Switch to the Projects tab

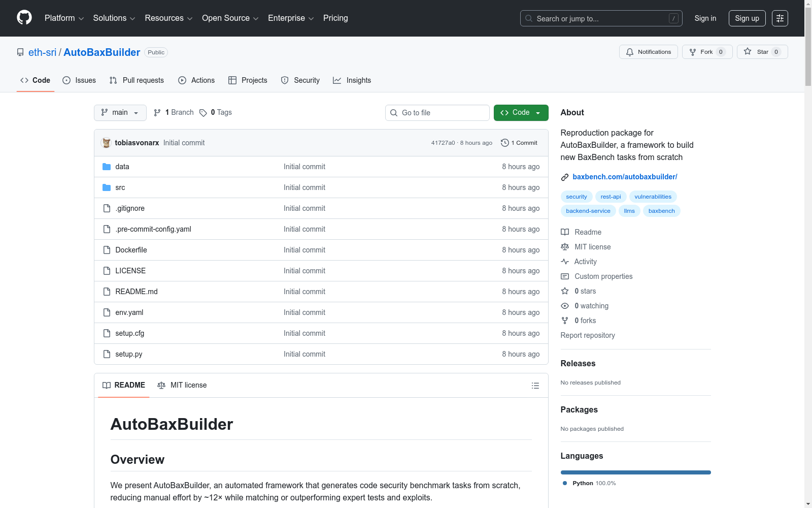(x=248, y=80)
